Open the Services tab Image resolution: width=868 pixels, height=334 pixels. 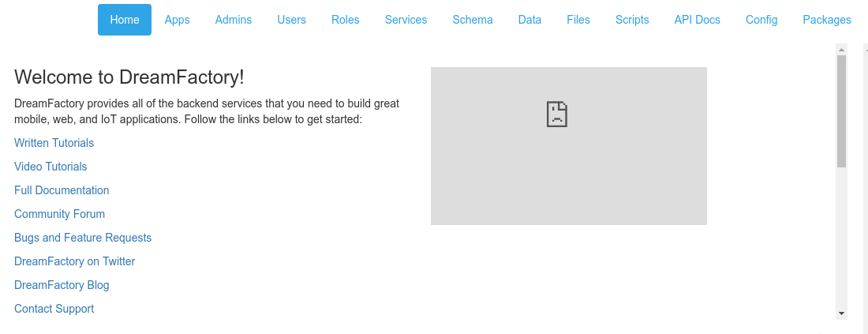pyautogui.click(x=406, y=20)
